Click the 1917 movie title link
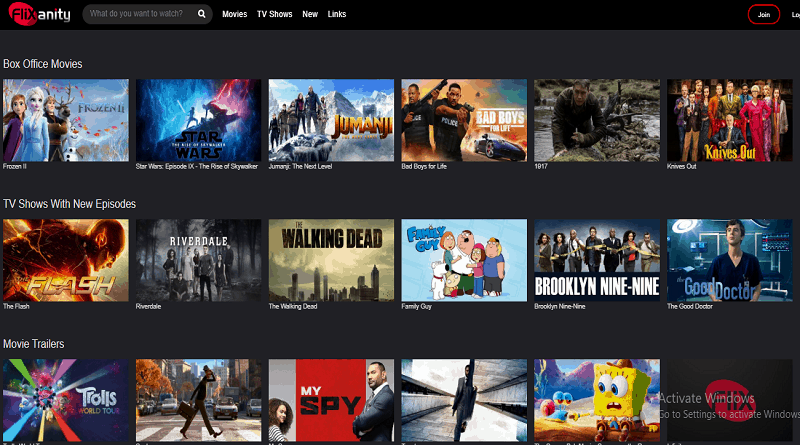 [x=541, y=166]
